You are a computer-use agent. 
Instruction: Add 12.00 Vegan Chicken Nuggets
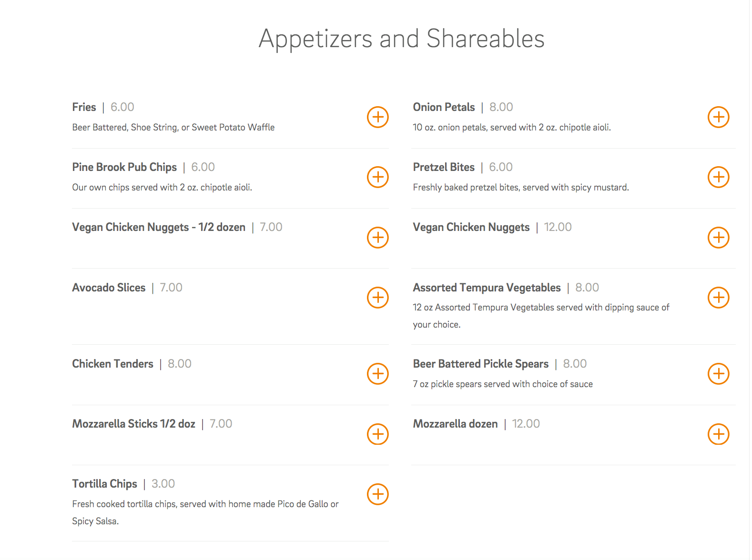(x=718, y=238)
